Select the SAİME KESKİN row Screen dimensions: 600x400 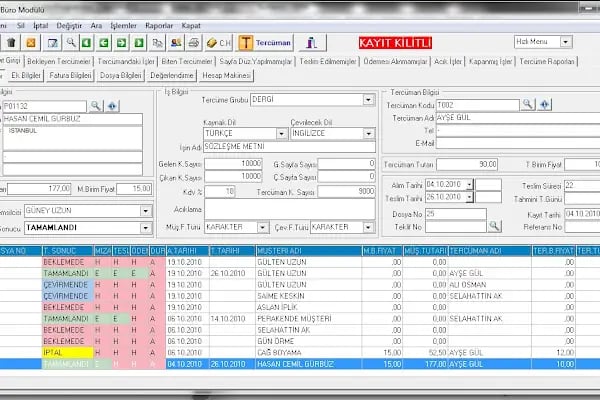coord(300,296)
